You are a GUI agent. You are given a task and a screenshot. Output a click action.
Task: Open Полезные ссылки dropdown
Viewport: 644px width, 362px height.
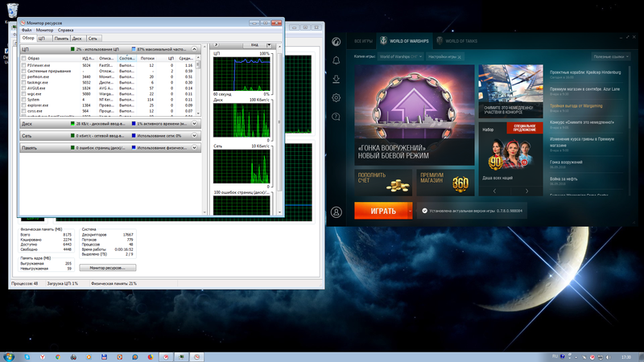tap(611, 56)
